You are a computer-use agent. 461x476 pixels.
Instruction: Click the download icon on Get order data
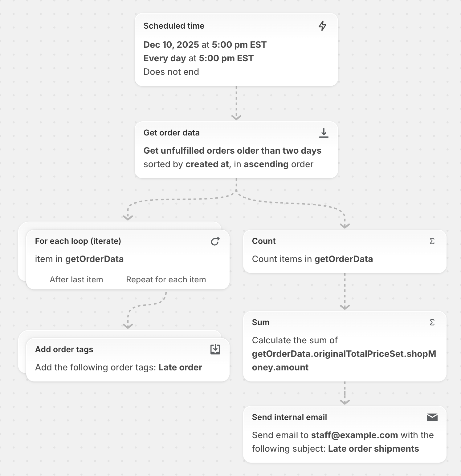click(x=324, y=133)
